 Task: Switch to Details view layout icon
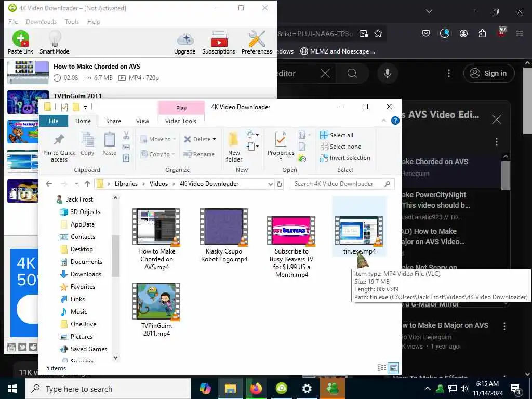pyautogui.click(x=382, y=367)
